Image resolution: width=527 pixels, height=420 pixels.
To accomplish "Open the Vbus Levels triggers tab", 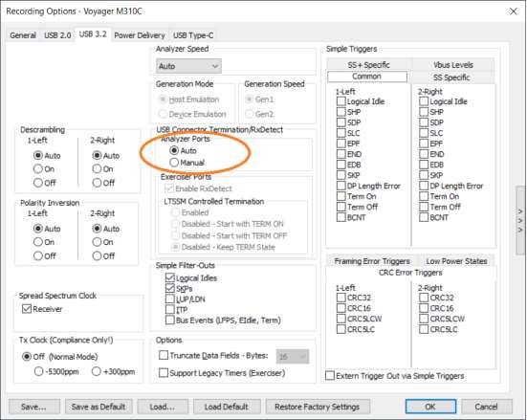I will tap(453, 65).
